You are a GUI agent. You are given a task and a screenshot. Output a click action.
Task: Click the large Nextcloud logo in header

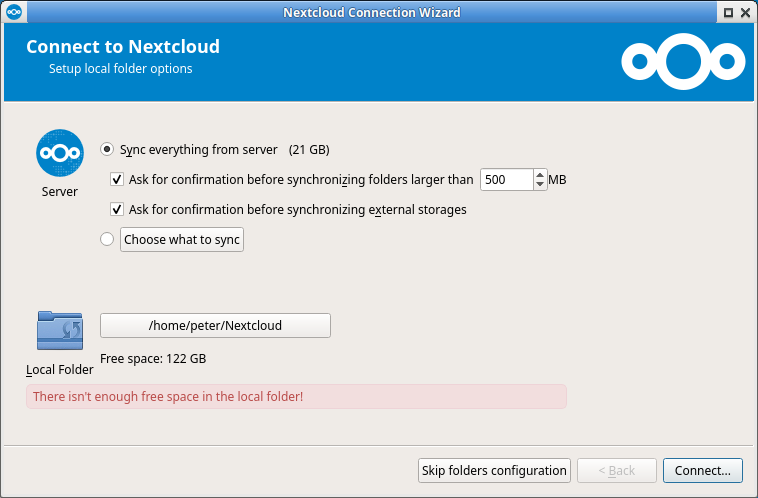[683, 61]
